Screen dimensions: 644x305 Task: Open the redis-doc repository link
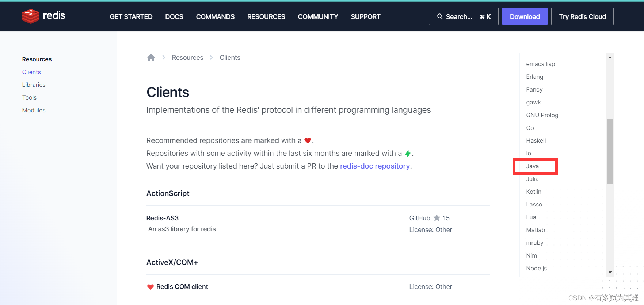coord(375,166)
